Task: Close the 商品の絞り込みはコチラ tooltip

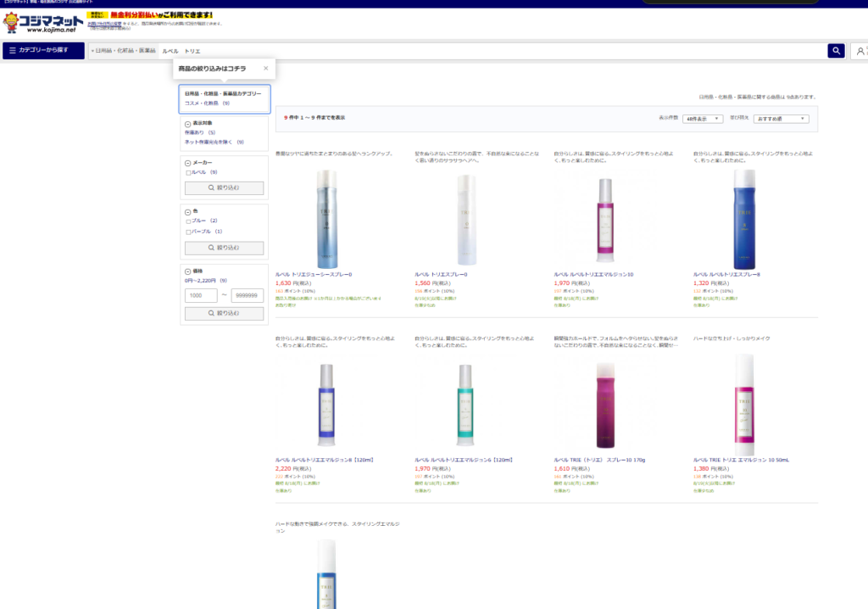Action: point(265,68)
